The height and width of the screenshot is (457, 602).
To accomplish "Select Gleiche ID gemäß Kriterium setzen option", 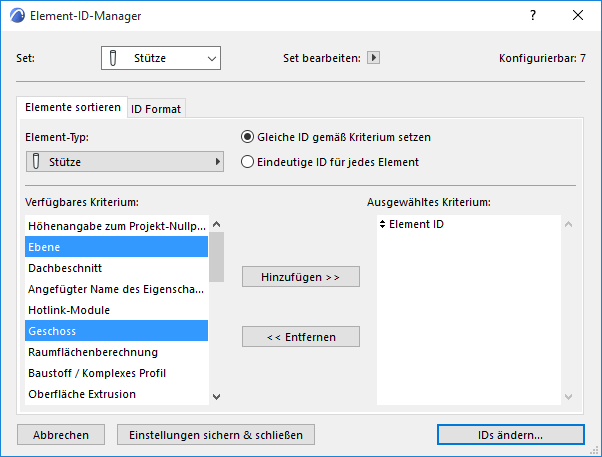I will point(248,137).
